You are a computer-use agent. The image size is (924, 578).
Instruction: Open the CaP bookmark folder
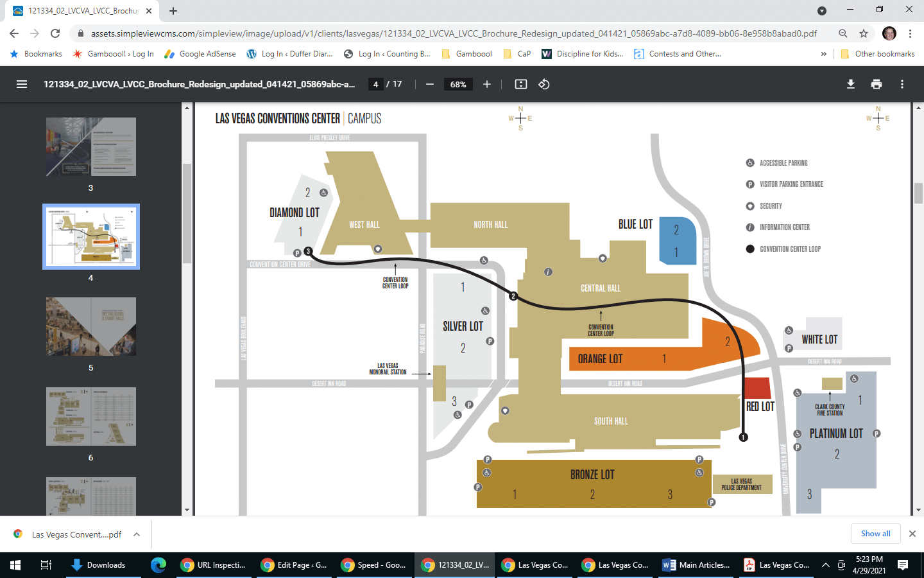(x=517, y=54)
